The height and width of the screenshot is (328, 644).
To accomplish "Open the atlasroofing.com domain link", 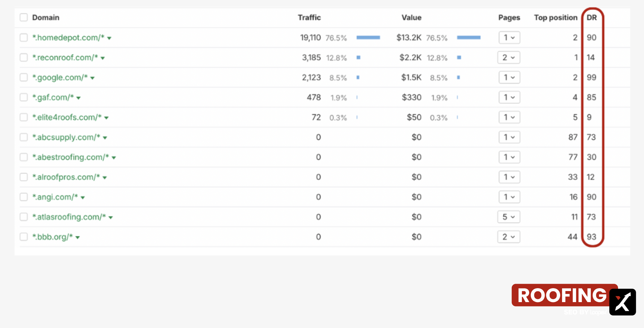I will click(69, 217).
